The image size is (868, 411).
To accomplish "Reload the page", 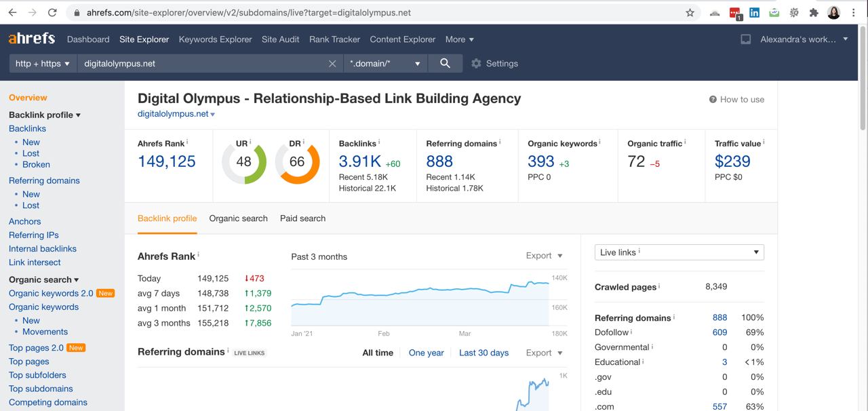I will tap(52, 12).
